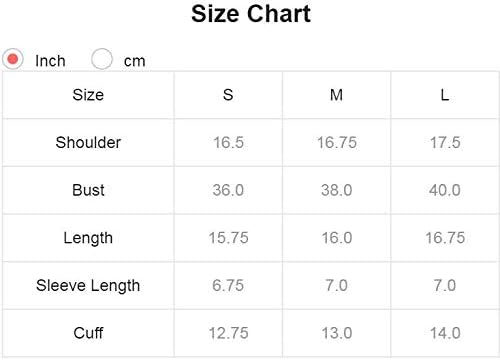Click the Shoulder 16.5 value for S
The height and width of the screenshot is (360, 500).
[228, 142]
